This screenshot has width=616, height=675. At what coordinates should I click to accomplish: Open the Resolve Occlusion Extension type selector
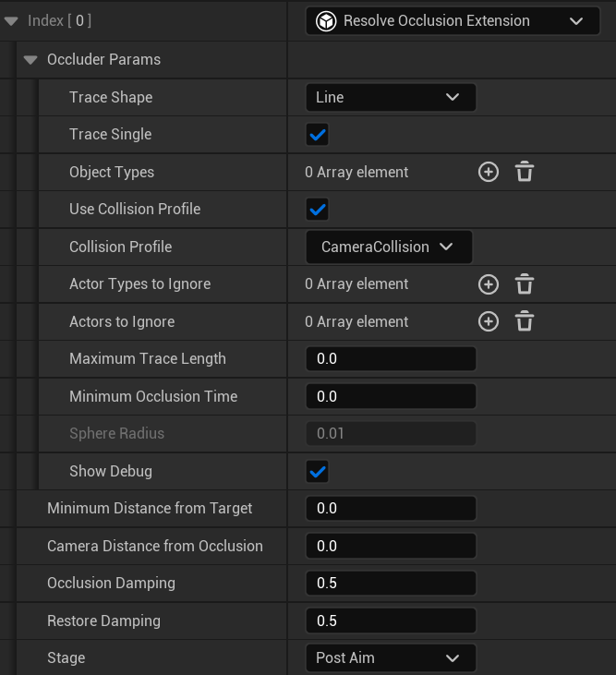[x=453, y=21]
